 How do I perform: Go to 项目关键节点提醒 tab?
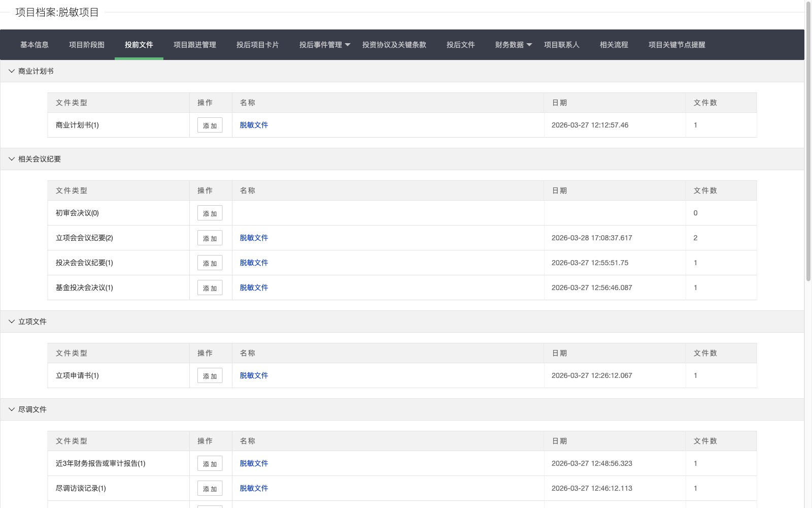(x=676, y=45)
